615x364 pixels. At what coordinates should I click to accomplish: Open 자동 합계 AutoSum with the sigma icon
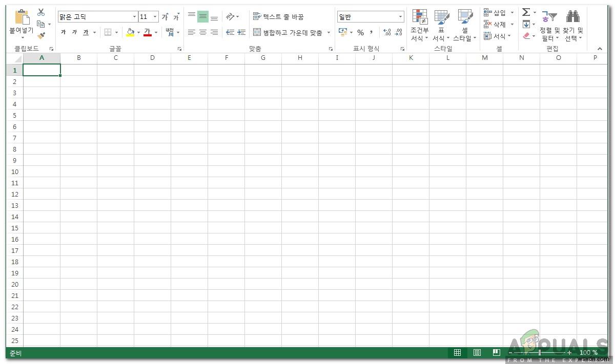(526, 12)
